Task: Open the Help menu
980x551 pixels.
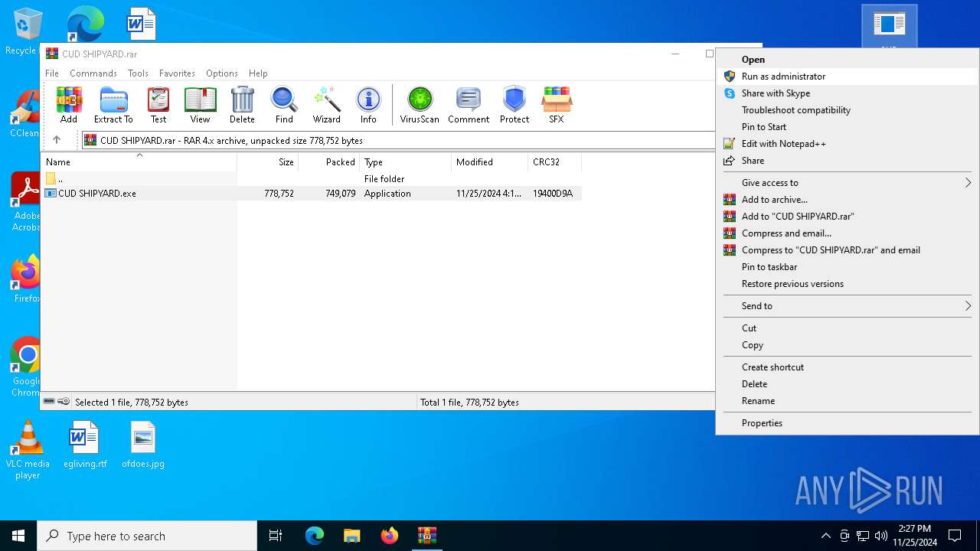Action: pos(259,73)
